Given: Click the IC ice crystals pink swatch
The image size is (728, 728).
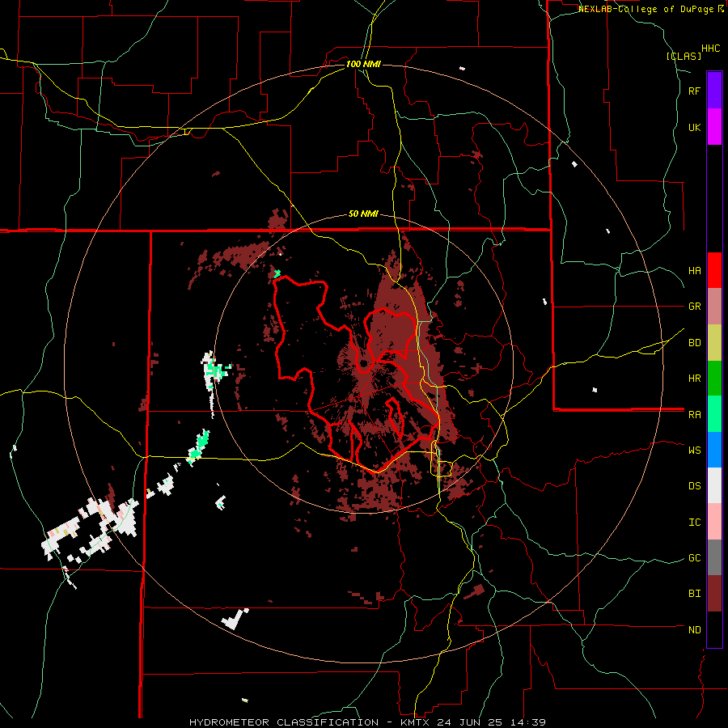Looking at the screenshot, I should coord(714,522).
